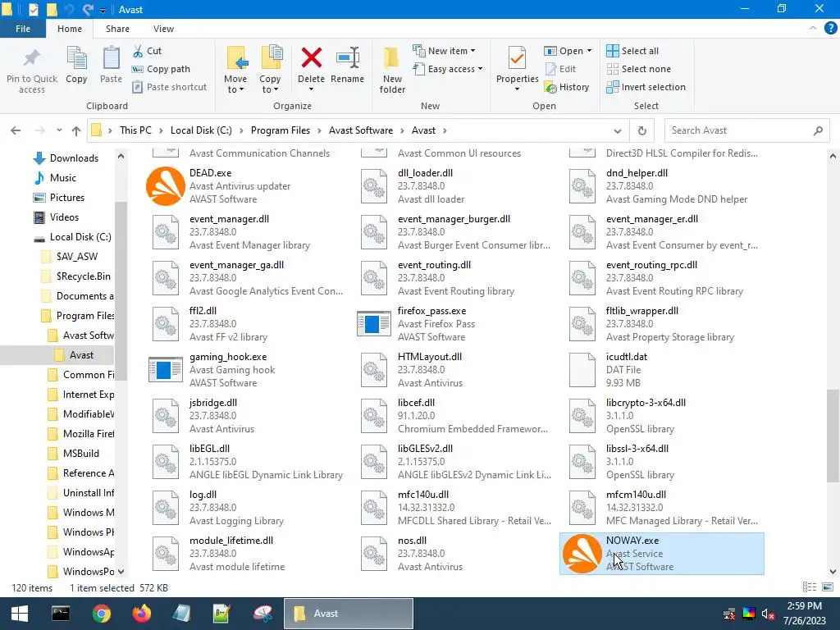The image size is (840, 630).
Task: Select the HTMLayout.dll file
Action: point(454,370)
